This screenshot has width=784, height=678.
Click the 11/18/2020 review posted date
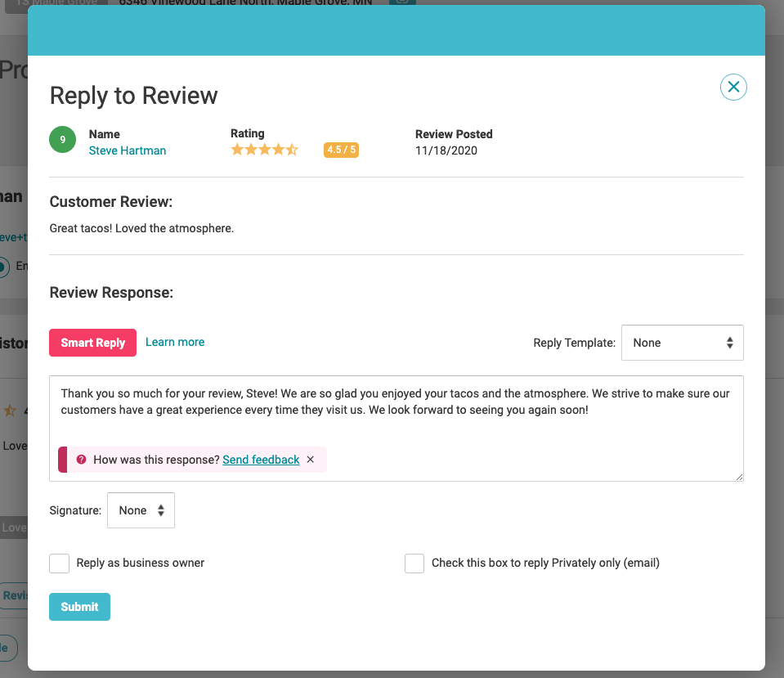(446, 150)
